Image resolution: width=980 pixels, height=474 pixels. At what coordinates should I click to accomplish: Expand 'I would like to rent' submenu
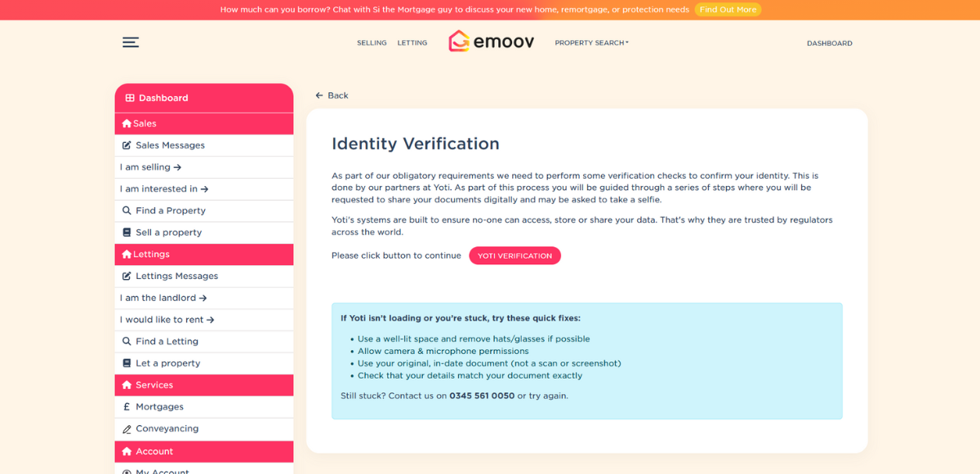pos(167,320)
